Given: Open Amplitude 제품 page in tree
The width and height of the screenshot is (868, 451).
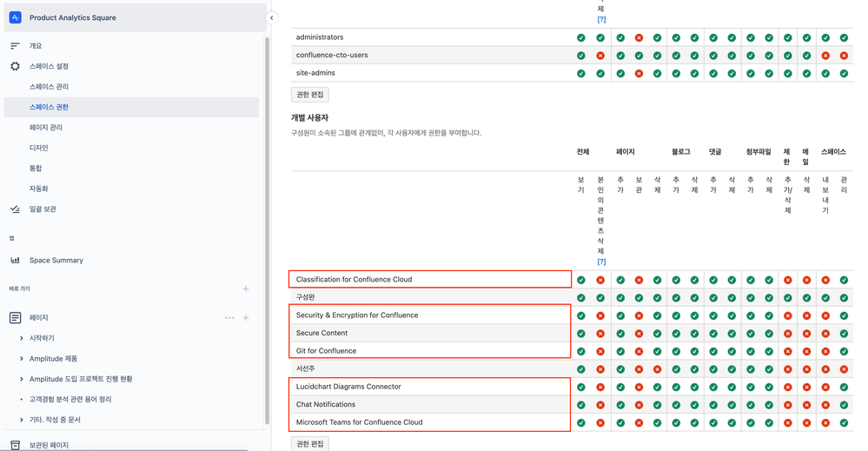Looking at the screenshot, I should [x=53, y=359].
